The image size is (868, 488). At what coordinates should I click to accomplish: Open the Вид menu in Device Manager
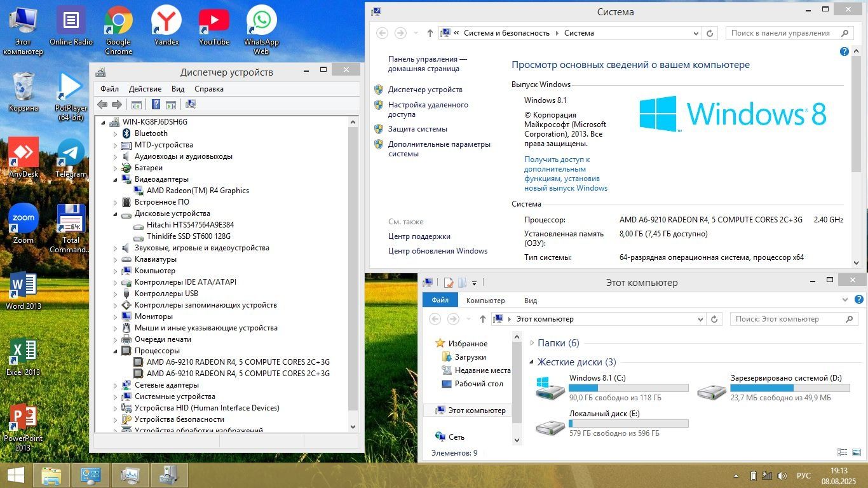tap(178, 89)
